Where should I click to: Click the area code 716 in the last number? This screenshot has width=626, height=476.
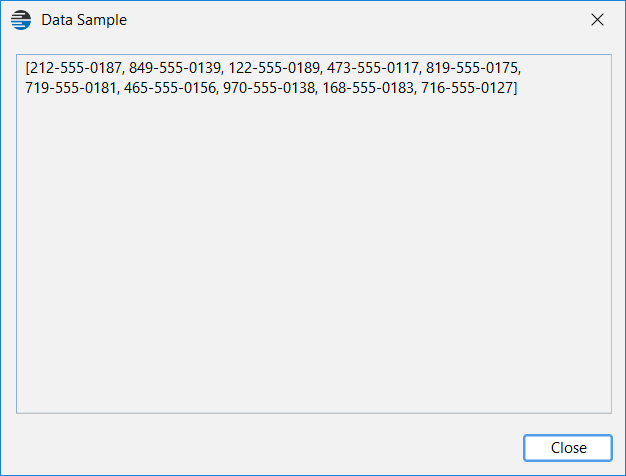[x=433, y=88]
